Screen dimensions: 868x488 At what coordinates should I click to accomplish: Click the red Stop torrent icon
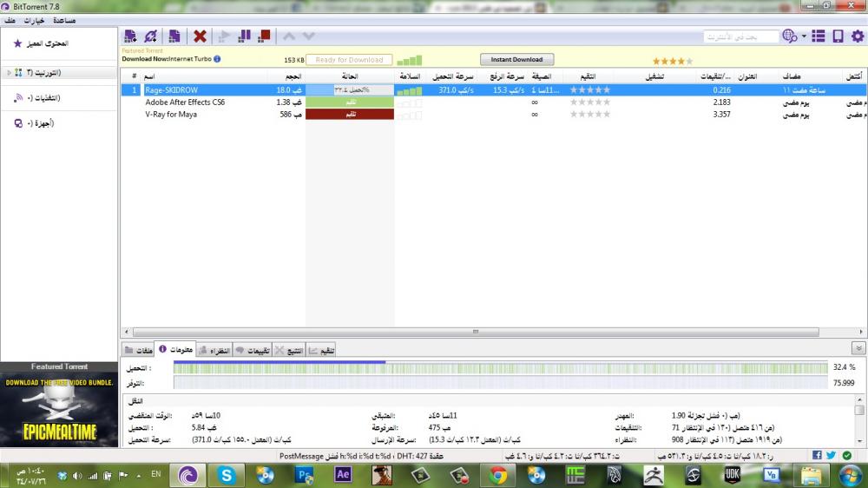click(x=265, y=36)
